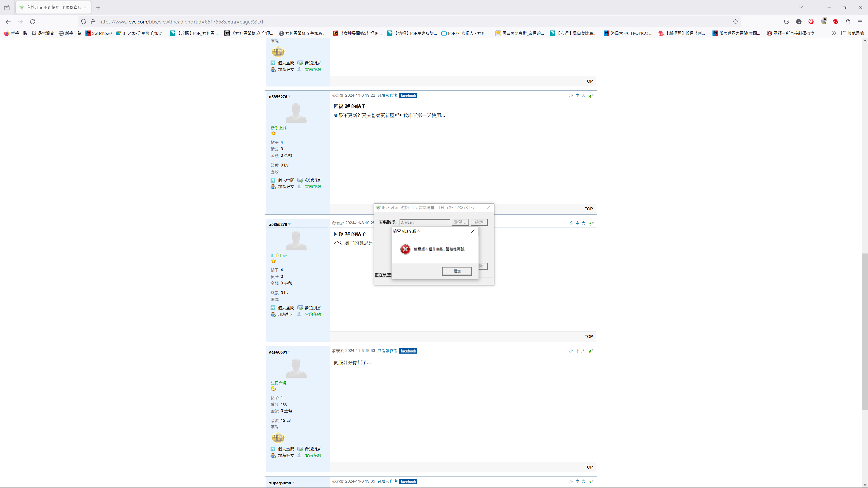Open the list all tabs dropdown

coord(801,7)
